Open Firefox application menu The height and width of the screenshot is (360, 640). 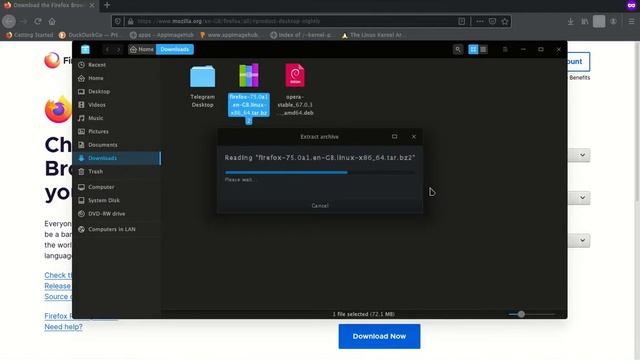(631, 21)
